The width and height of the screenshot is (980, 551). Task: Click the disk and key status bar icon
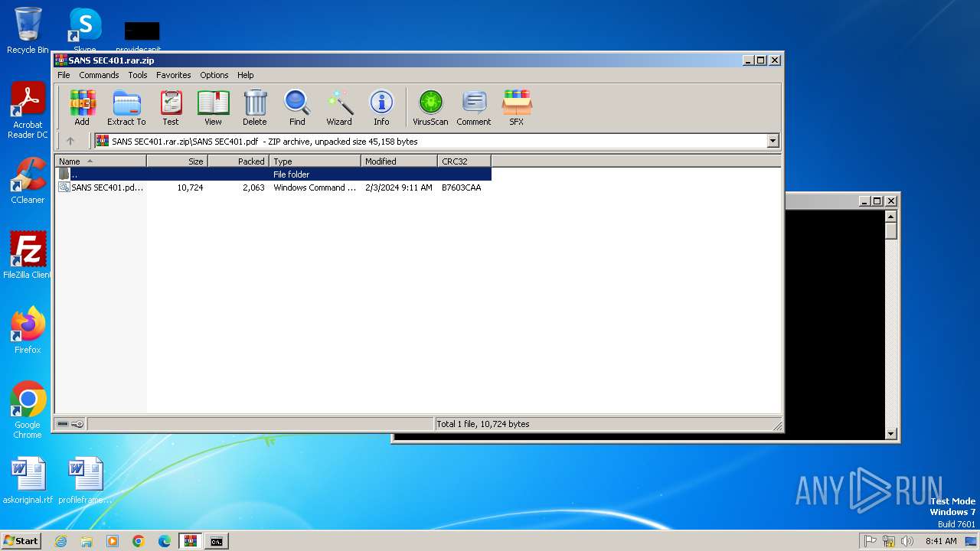pyautogui.click(x=70, y=424)
